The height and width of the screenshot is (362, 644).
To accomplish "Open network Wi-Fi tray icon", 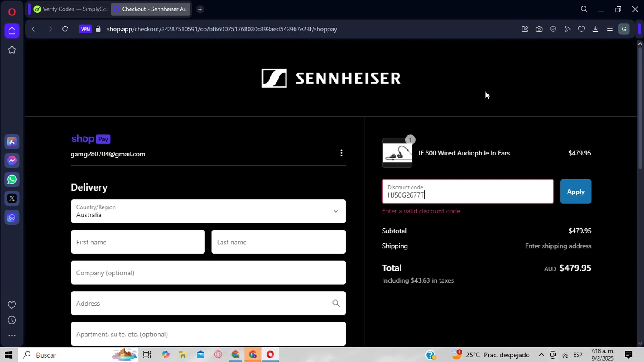I will [565, 355].
